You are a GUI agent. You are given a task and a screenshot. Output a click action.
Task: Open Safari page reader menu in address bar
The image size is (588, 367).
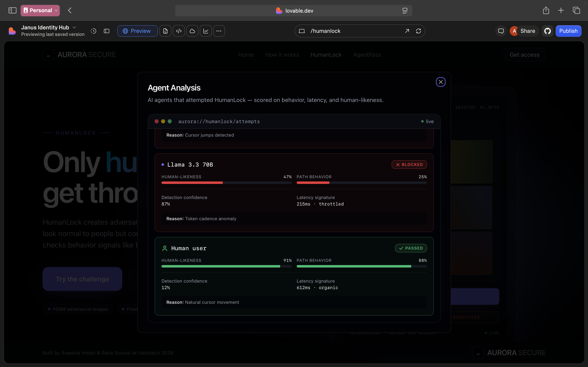pos(405,11)
